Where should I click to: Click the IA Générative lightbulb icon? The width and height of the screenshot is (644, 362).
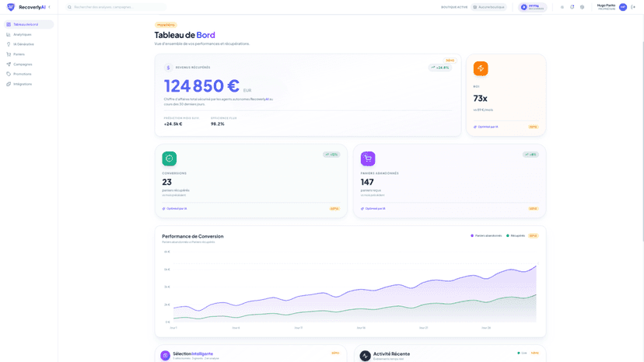9,44
